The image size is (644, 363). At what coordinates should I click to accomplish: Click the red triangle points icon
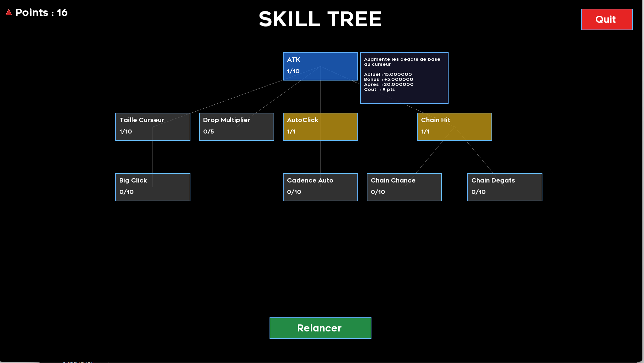click(9, 13)
